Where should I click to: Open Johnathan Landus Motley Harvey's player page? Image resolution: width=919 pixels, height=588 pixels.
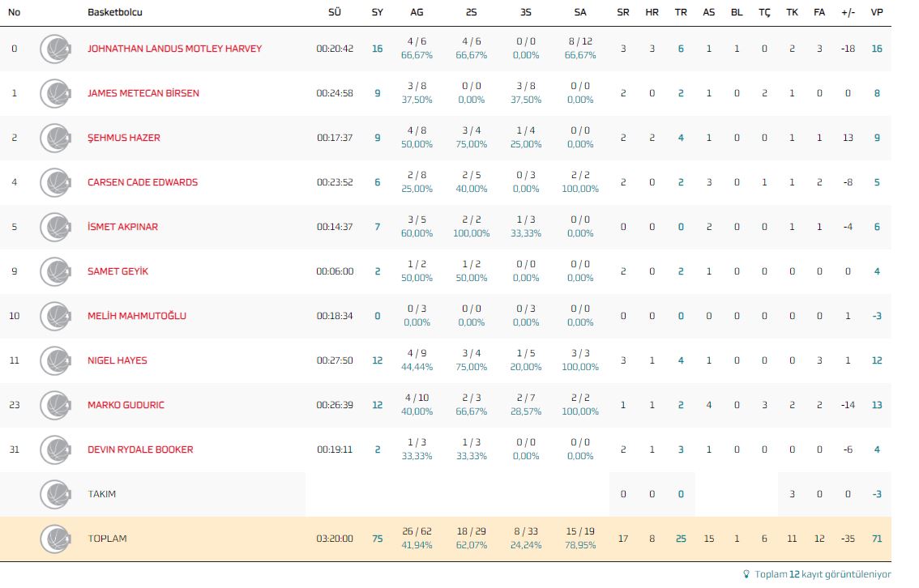[174, 49]
